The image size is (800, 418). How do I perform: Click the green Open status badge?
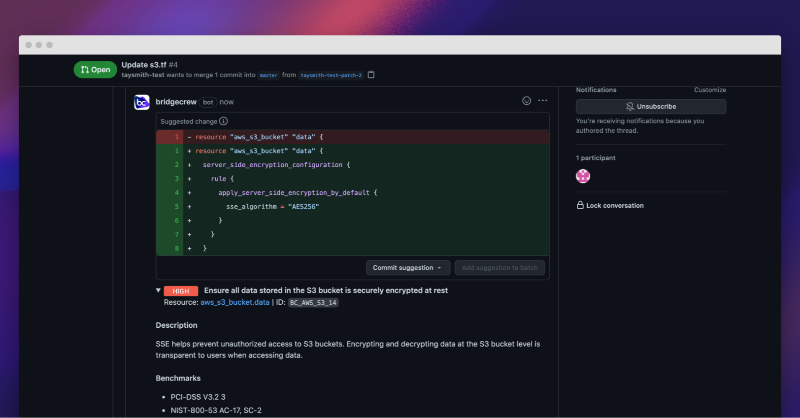(x=95, y=69)
